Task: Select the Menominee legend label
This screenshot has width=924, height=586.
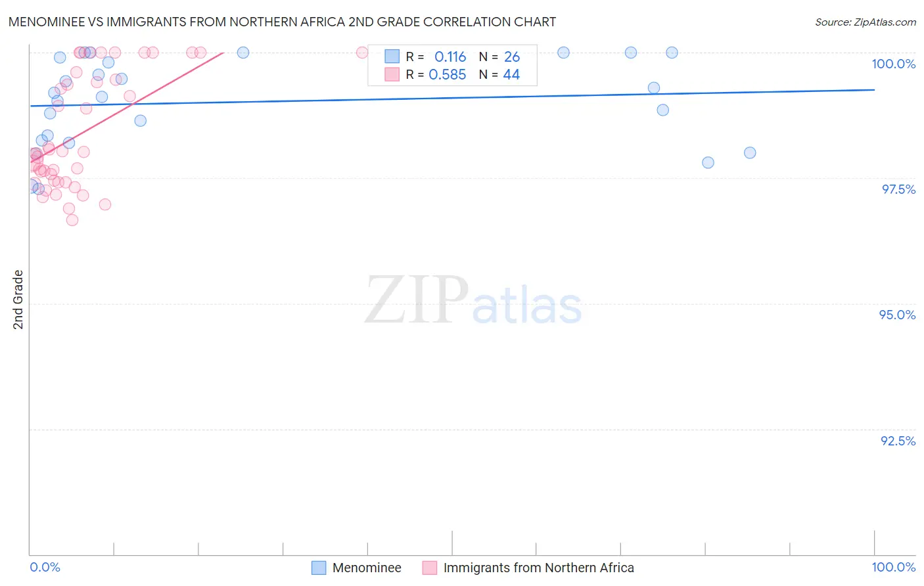Action: click(x=367, y=568)
